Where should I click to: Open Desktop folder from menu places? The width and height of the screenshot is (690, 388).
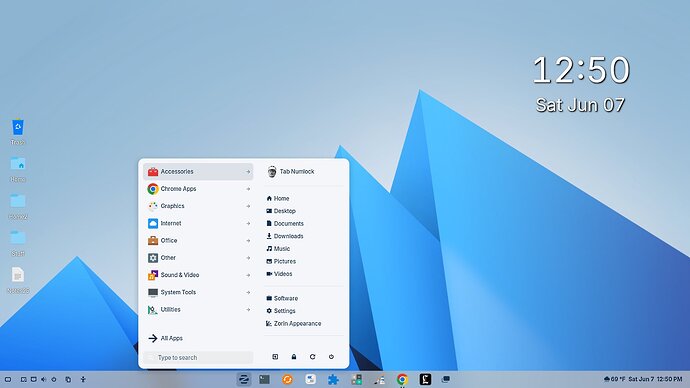(281, 211)
